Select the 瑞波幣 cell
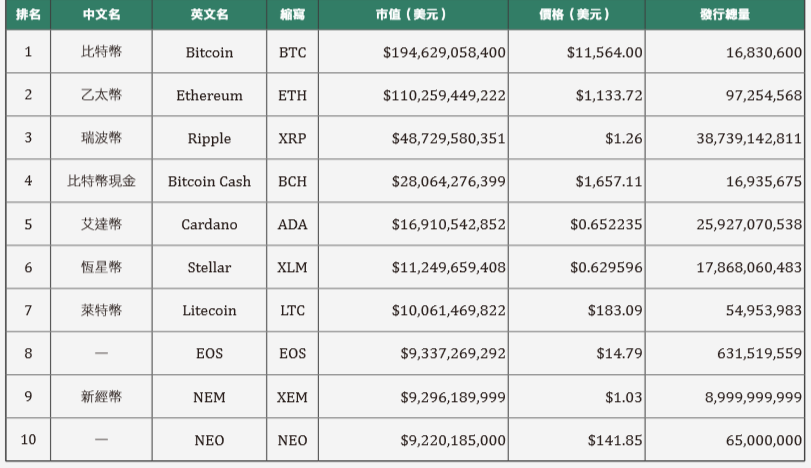 tap(101, 138)
